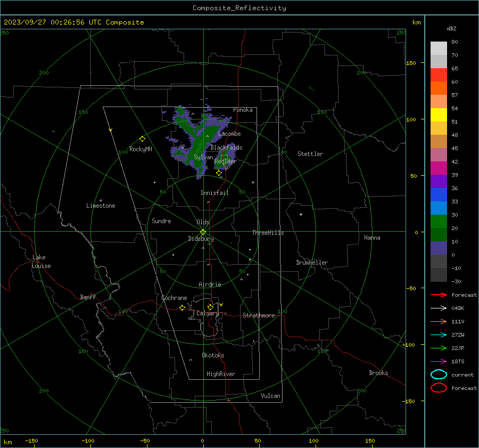Viewport: 479px width, 448px height.
Task: Click the red forecast ellipse legend icon
Action: (439, 388)
